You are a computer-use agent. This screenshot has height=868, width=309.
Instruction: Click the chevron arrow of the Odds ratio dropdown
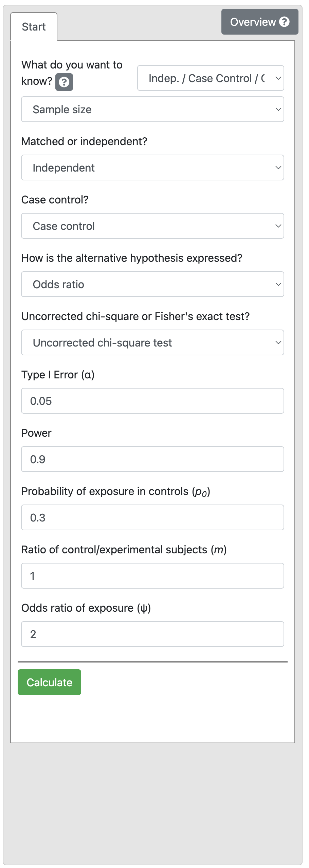coord(278,284)
